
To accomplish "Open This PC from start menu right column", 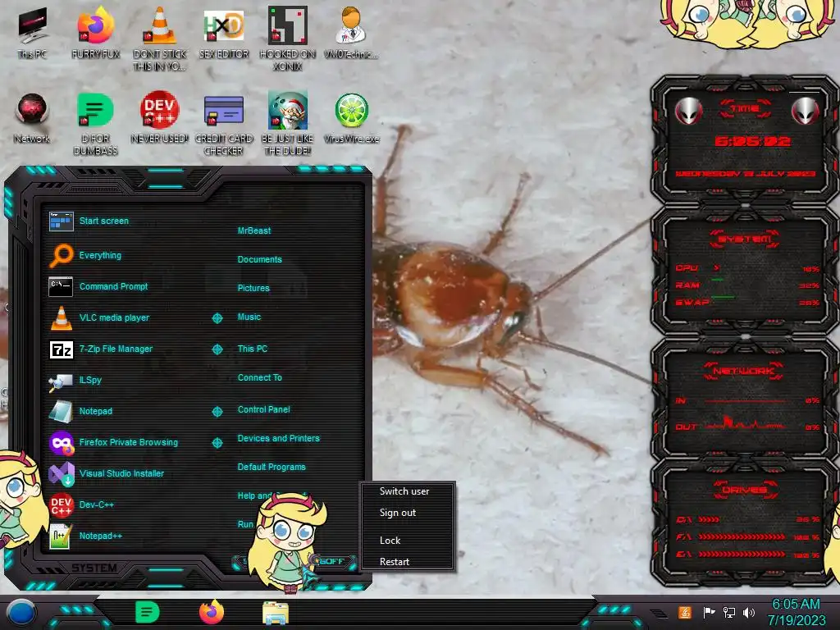I will (x=253, y=349).
